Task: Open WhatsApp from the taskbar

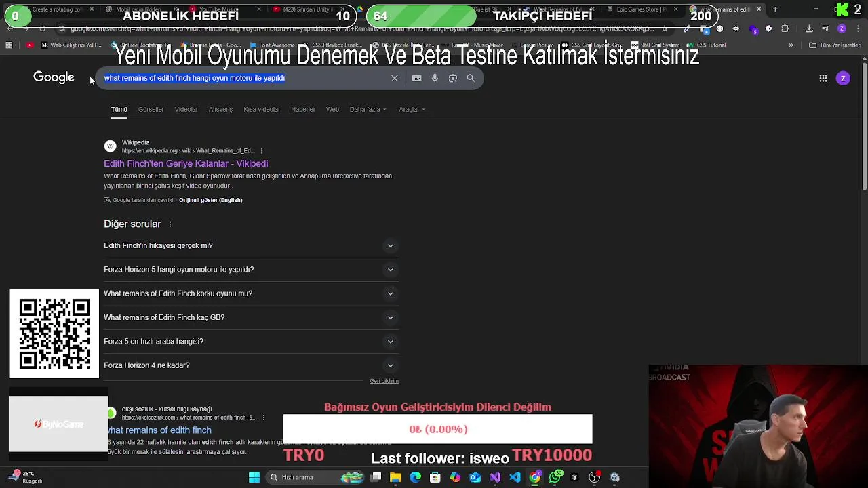Action: tap(556, 477)
